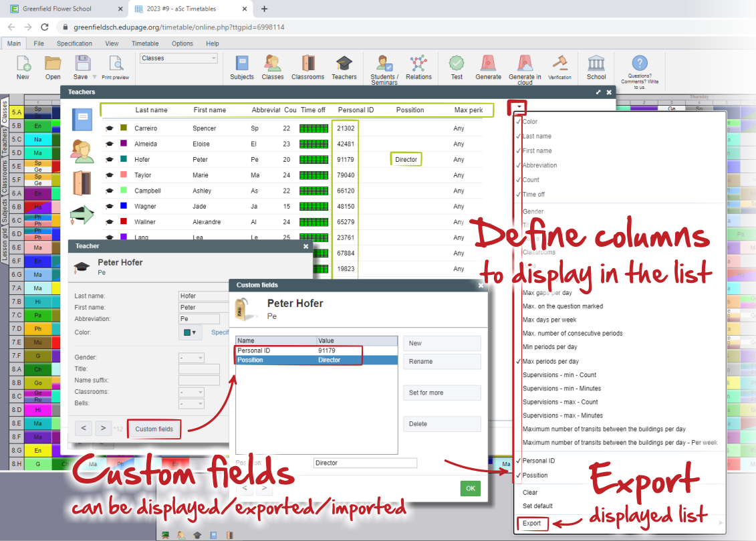Screen dimensions: 756x541
Task: Open Print preview from the toolbar
Action: point(116,67)
